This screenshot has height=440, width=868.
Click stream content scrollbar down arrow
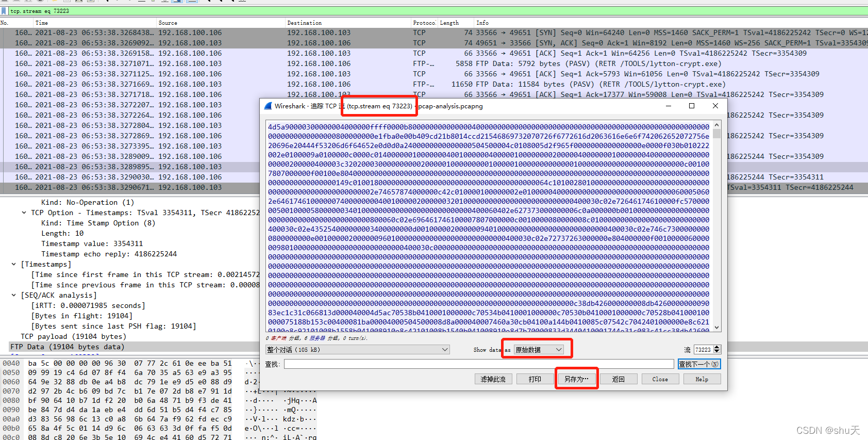(x=717, y=328)
